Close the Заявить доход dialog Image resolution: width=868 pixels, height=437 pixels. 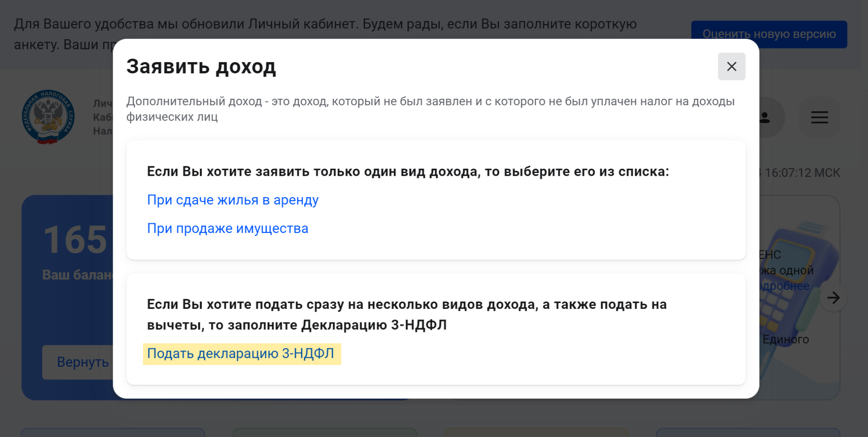731,66
